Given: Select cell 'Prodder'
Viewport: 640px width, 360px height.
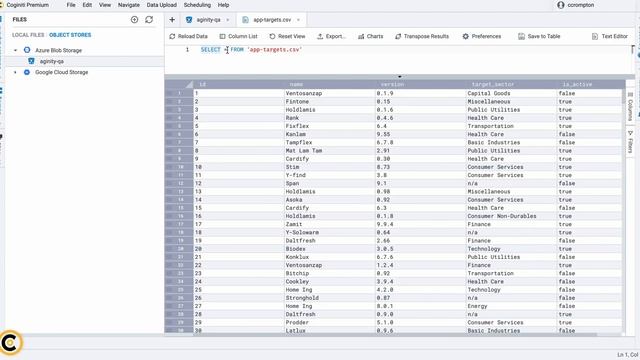Looking at the screenshot, I should pyautogui.click(x=330, y=322).
